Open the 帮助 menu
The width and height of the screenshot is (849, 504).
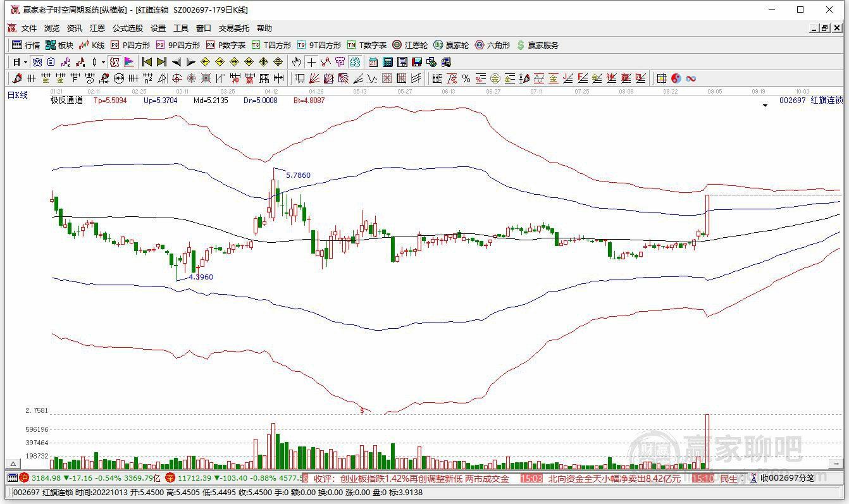point(264,28)
